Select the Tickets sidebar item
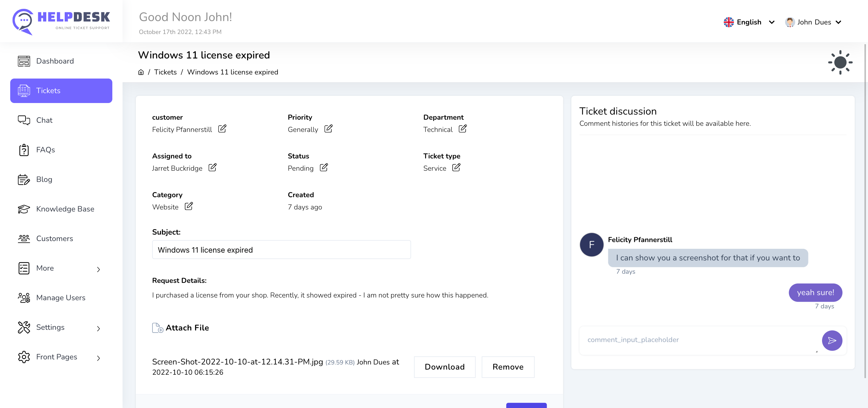This screenshot has width=868, height=408. 61,91
